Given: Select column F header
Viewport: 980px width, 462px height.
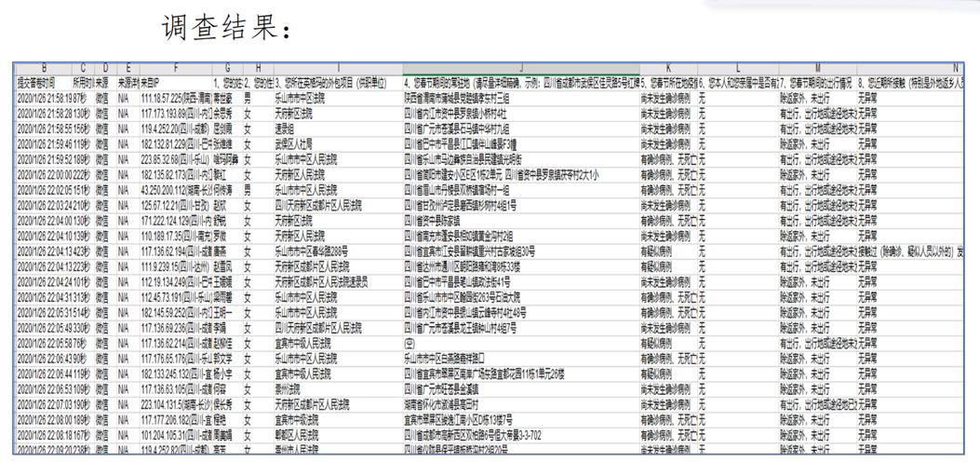Looking at the screenshot, I should click(x=175, y=68).
